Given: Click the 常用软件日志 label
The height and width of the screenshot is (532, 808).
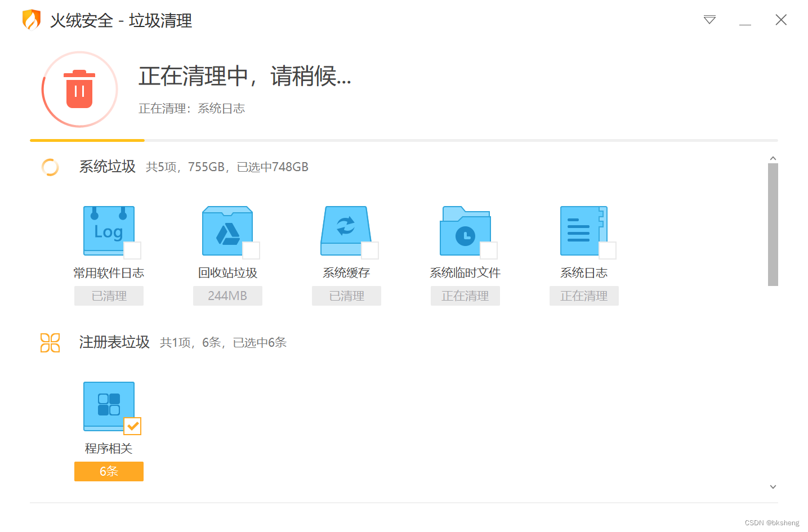Looking at the screenshot, I should pos(109,273).
